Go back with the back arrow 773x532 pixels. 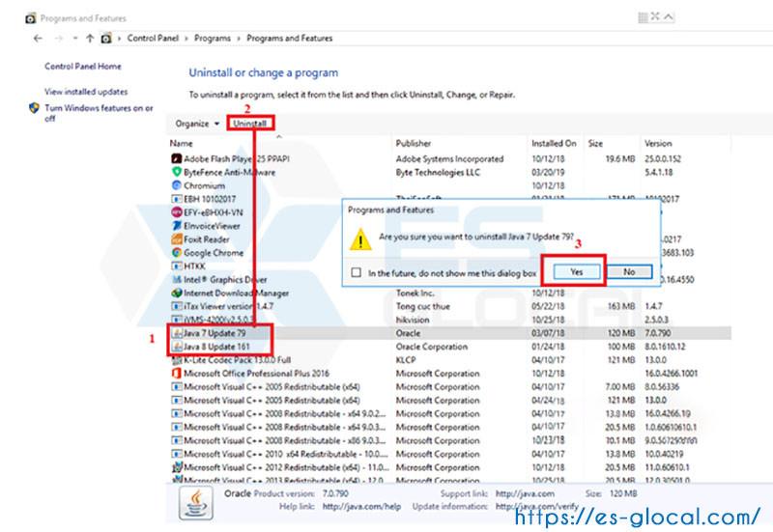38,38
